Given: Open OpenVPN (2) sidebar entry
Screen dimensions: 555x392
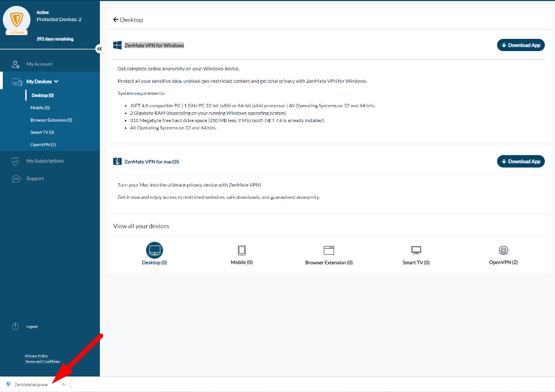Looking at the screenshot, I should pyautogui.click(x=43, y=144).
